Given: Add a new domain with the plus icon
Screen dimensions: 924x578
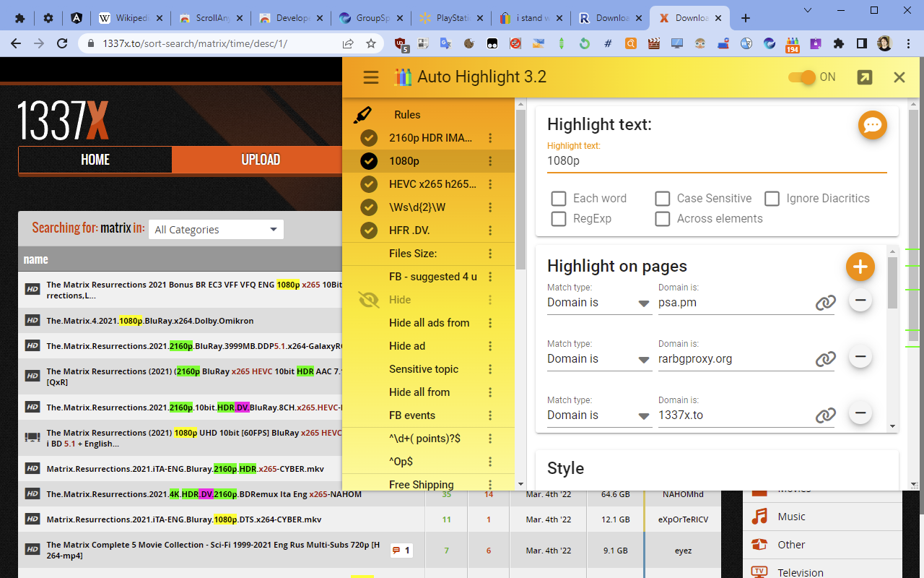Looking at the screenshot, I should (x=860, y=267).
